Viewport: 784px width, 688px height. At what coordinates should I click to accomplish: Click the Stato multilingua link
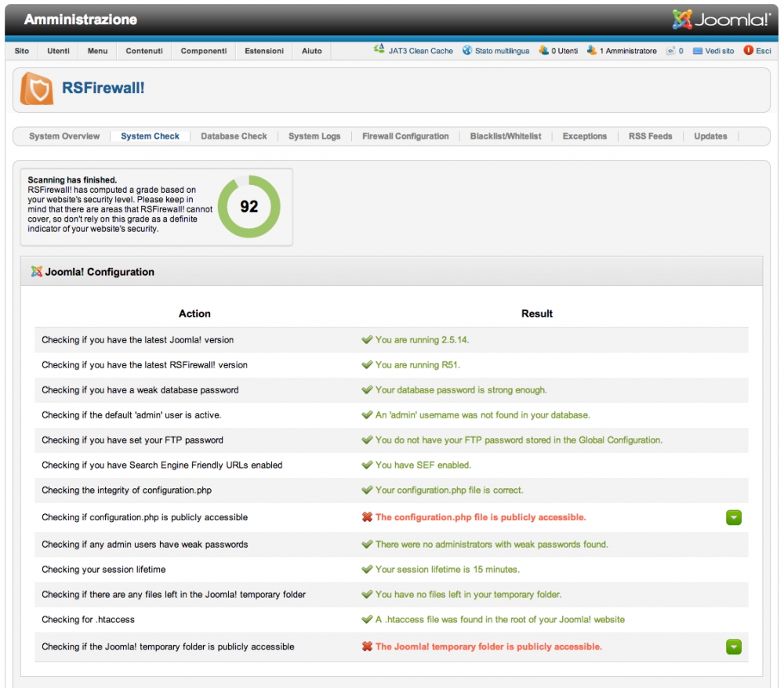(502, 51)
